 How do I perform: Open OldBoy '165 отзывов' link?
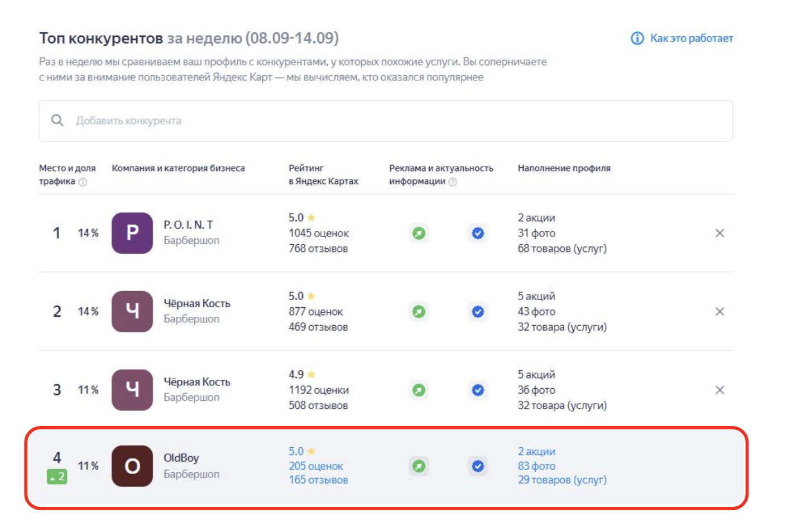(x=318, y=480)
